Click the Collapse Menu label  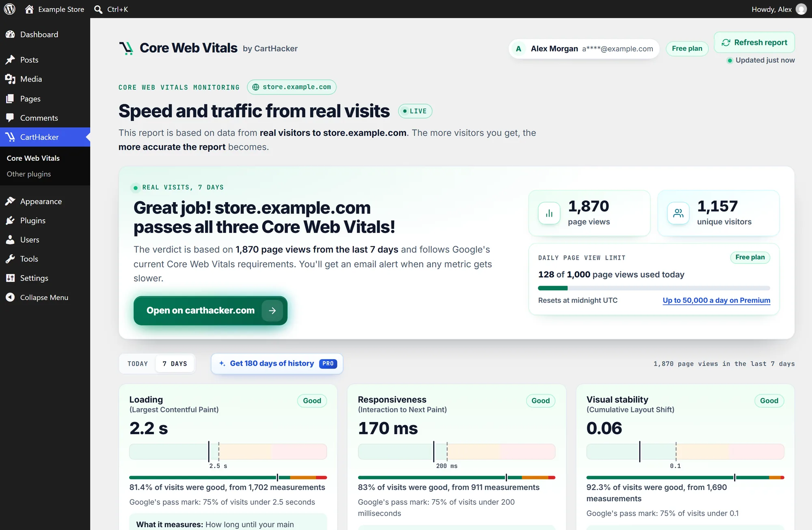pos(44,297)
